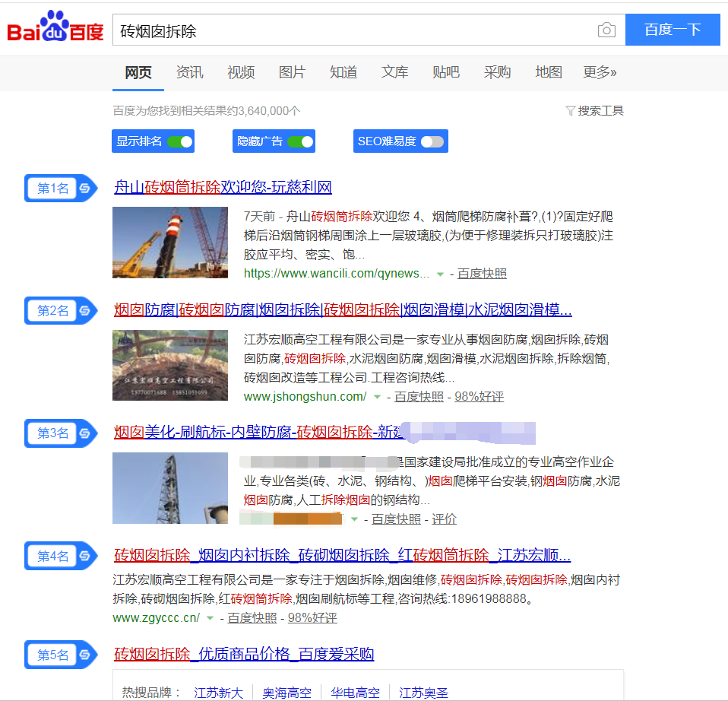Screen dimensions: 728x701
Task: Open brick chimney thumbnail of second result
Action: pyautogui.click(x=170, y=365)
